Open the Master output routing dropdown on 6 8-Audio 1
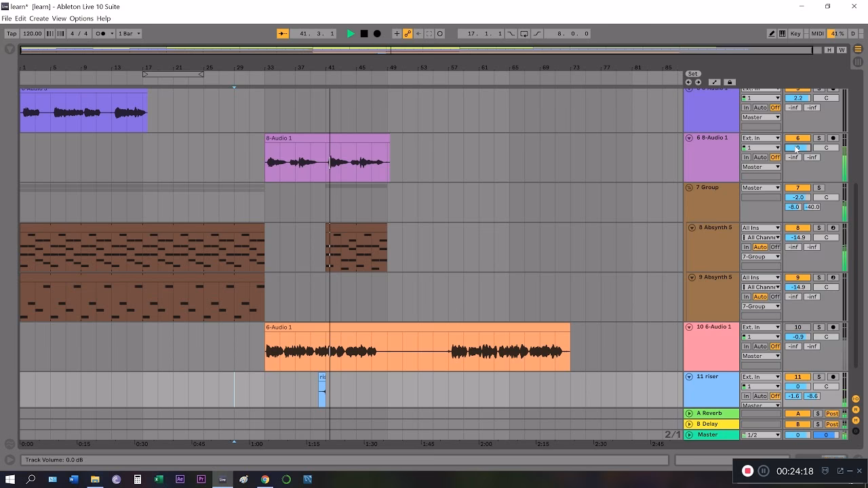Viewport: 868px width, 488px height. 761,166
